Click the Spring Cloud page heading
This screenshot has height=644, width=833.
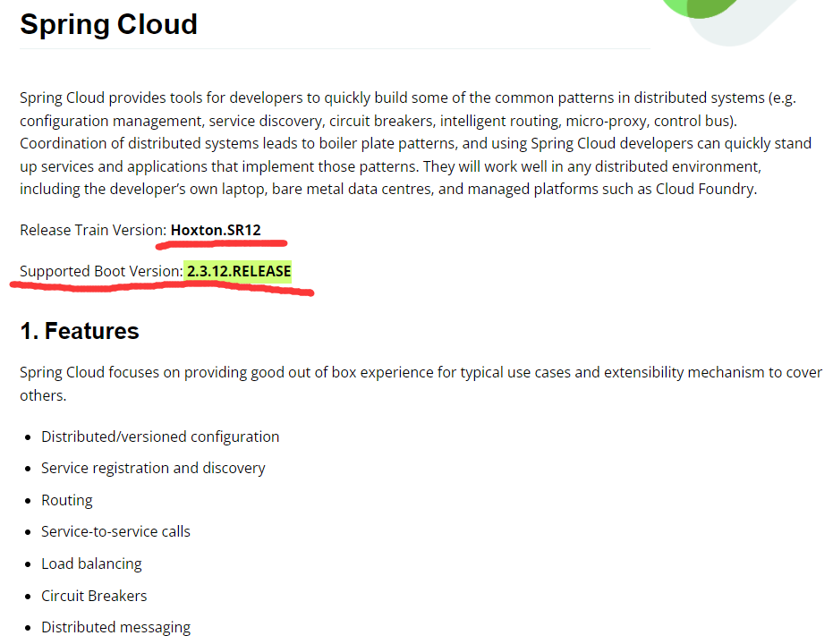pyautogui.click(x=108, y=24)
